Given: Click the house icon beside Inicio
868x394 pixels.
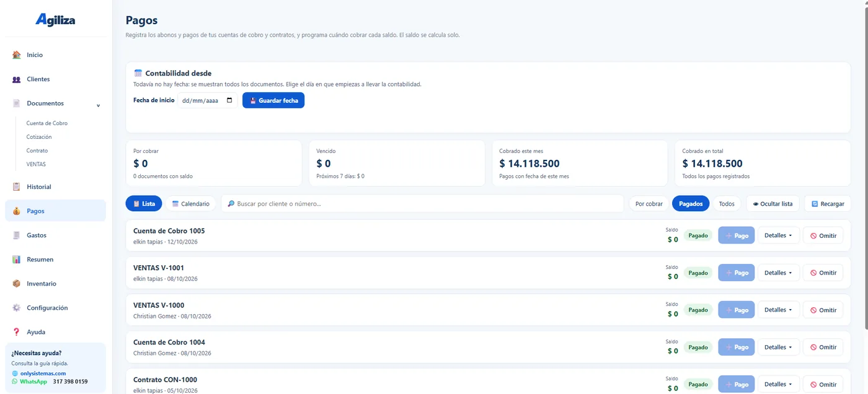Looking at the screenshot, I should [x=17, y=55].
